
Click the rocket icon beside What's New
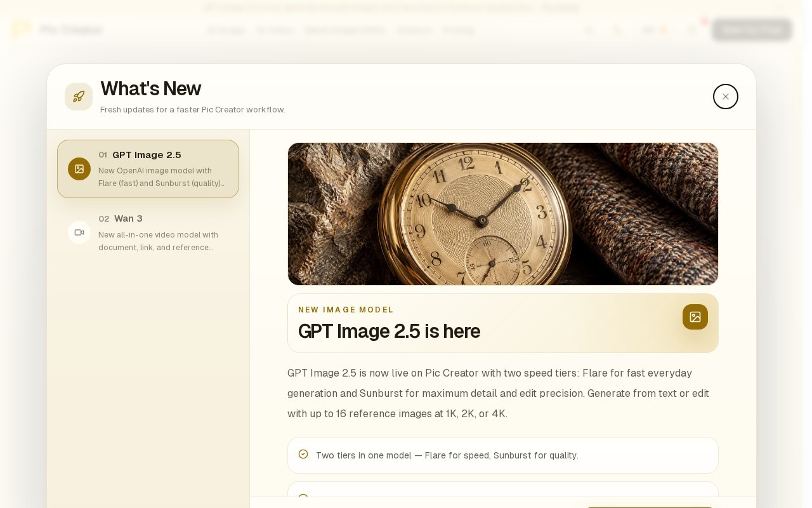click(x=79, y=97)
